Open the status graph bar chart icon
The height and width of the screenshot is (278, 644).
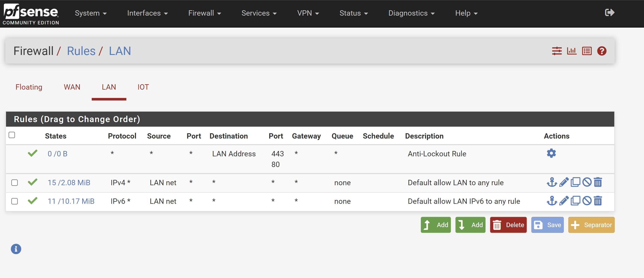[x=572, y=51]
